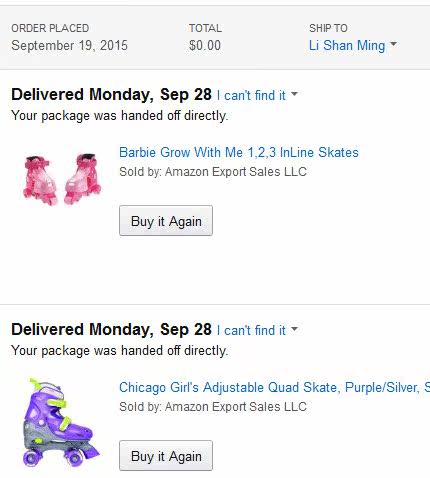Click Delivered Monday heading above Barbie skates
Viewport: 430px width, 478px height.
[x=111, y=95]
